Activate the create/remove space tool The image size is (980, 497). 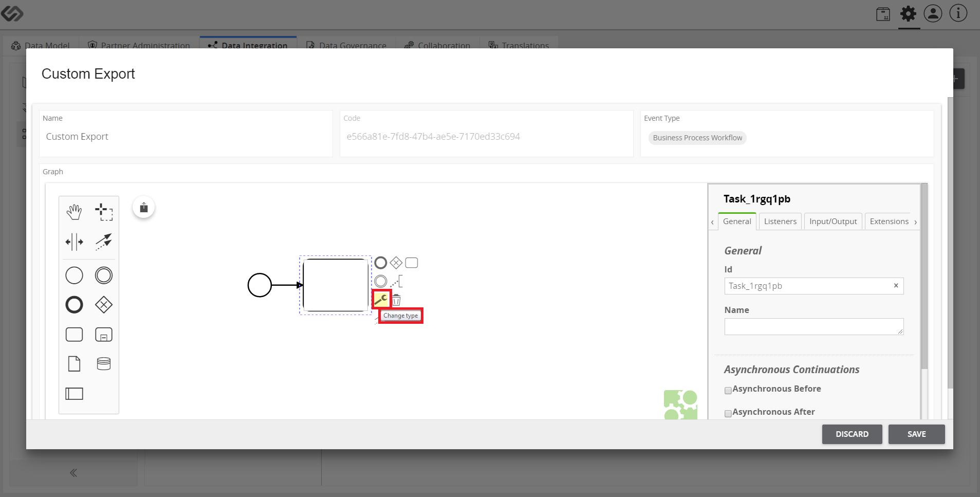(74, 242)
